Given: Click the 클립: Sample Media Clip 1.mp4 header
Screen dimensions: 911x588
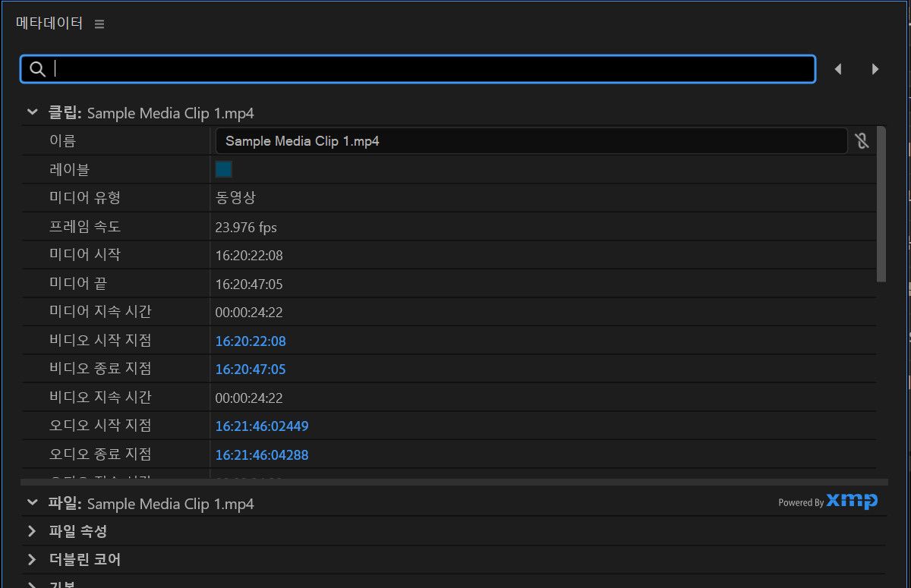Looking at the screenshot, I should [151, 113].
